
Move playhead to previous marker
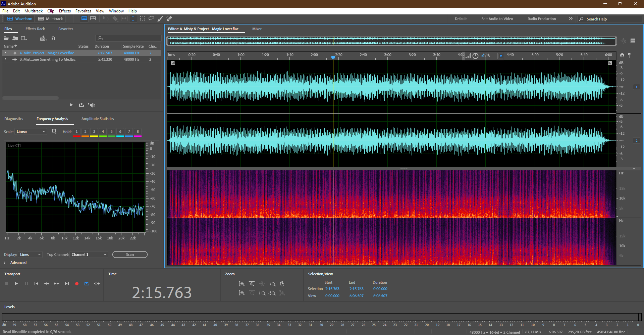tap(36, 284)
